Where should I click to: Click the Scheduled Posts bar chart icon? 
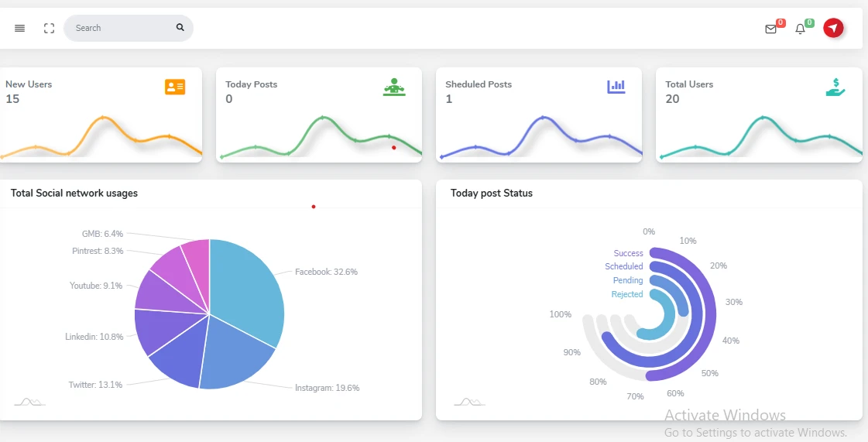tap(616, 87)
